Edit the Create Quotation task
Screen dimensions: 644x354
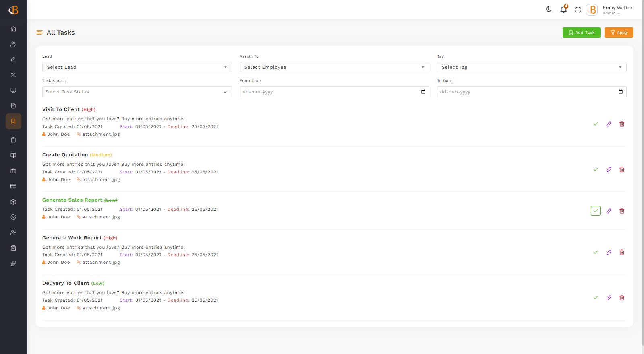[x=609, y=169]
